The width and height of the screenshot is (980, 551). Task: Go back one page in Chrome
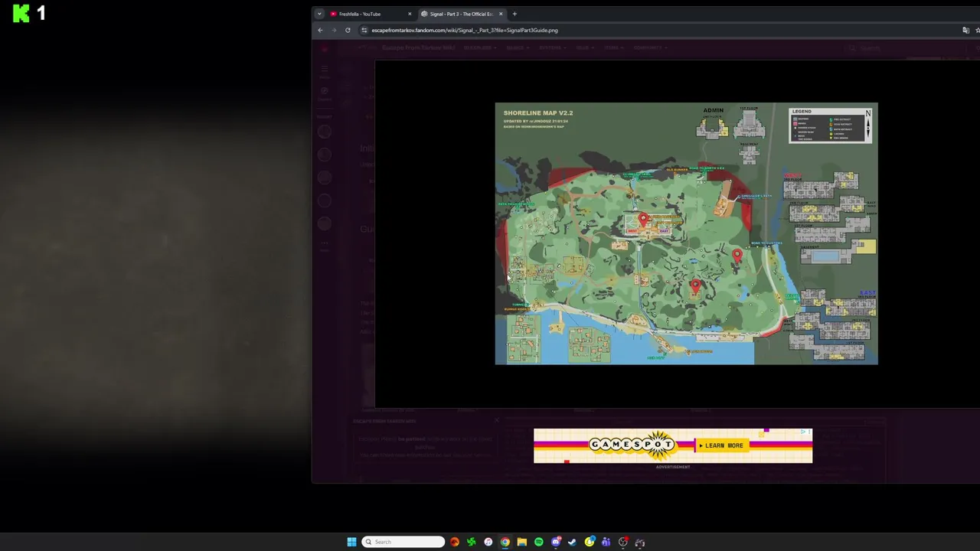tap(320, 30)
